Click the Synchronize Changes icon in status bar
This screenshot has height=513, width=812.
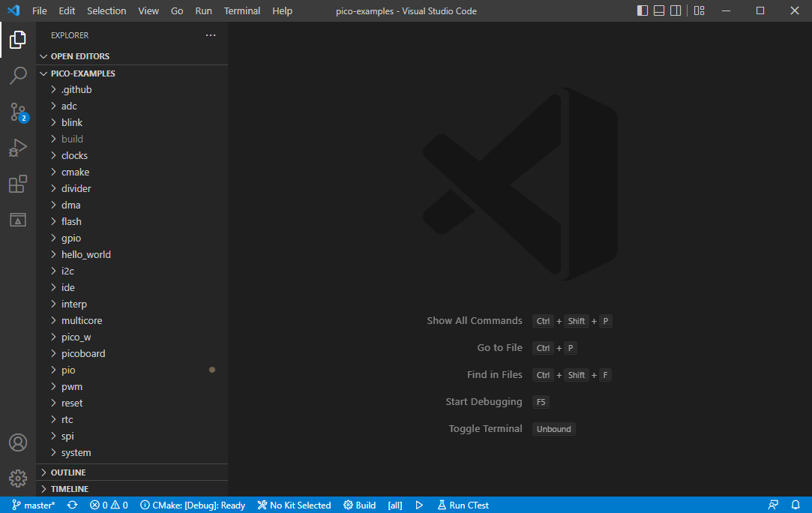73,505
